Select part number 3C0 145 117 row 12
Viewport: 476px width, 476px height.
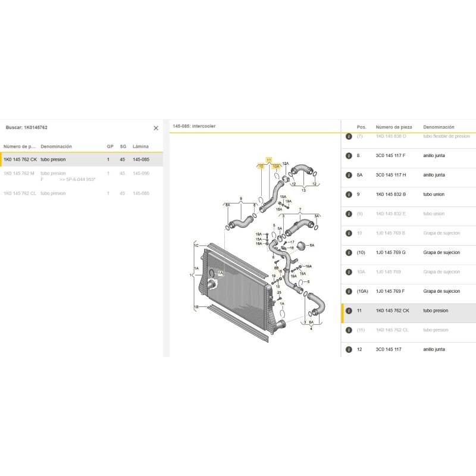389,350
